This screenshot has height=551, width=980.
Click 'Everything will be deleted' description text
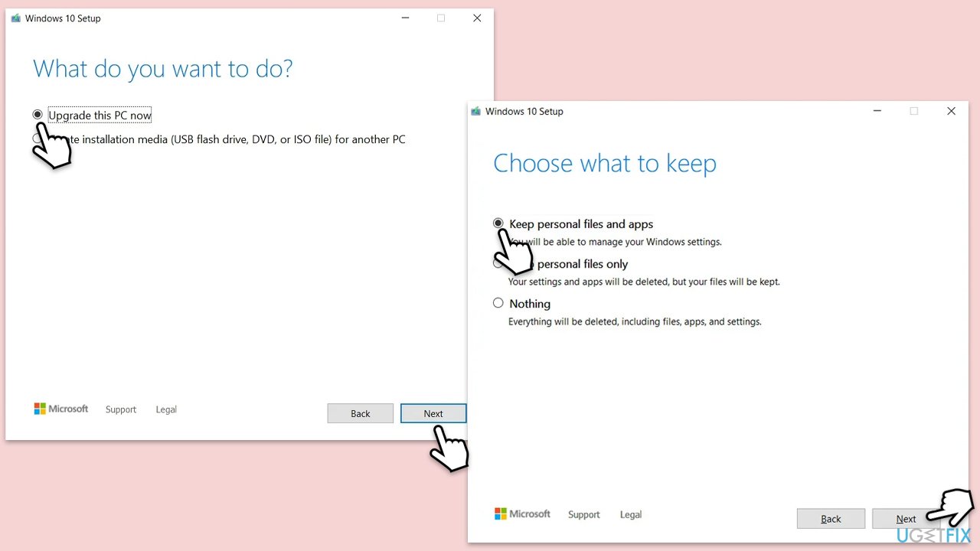635,321
